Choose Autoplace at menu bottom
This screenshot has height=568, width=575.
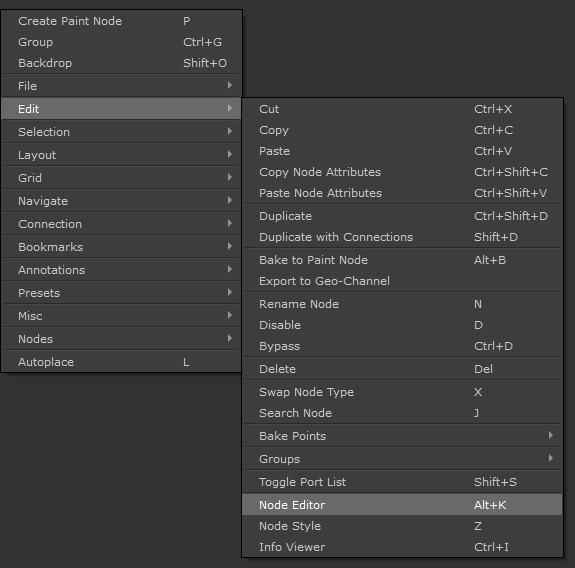click(x=121, y=362)
